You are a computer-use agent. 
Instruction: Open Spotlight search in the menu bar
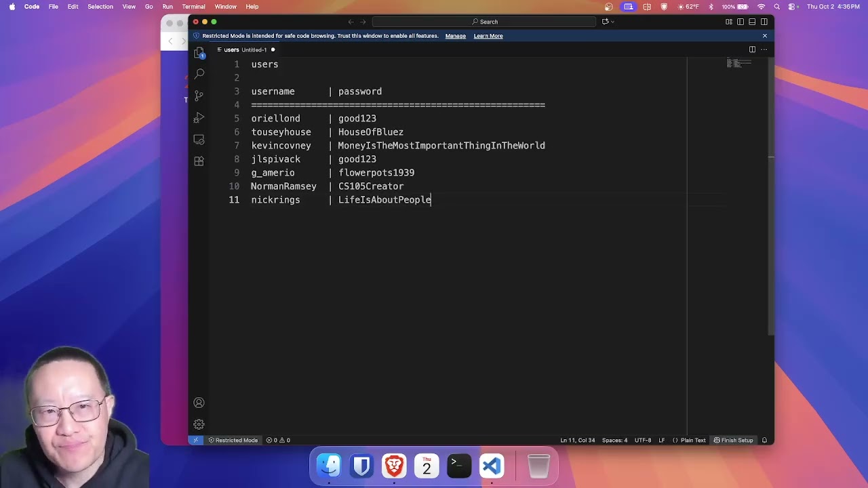[776, 7]
